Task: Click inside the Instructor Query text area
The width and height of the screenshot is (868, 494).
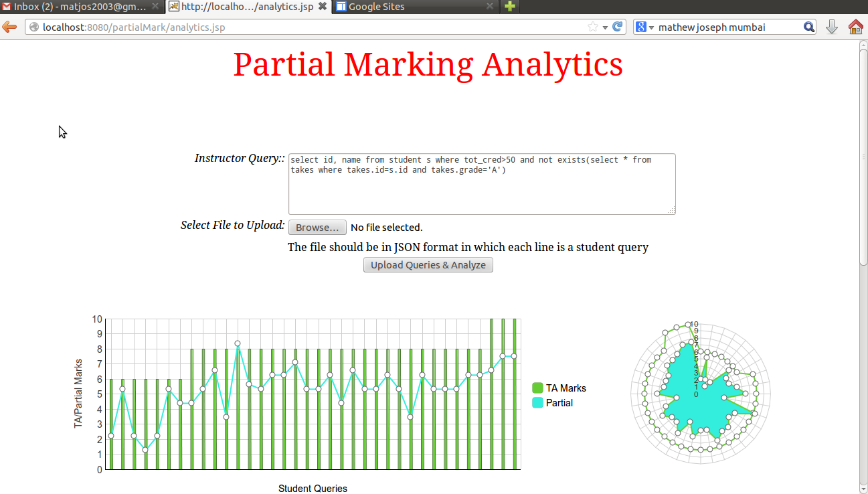Action: (482, 184)
